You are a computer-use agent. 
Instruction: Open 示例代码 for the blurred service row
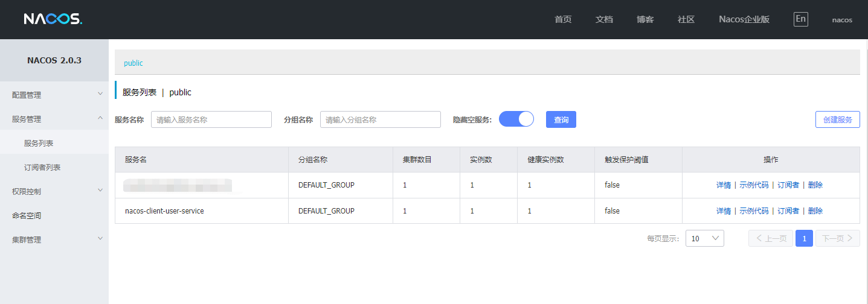(754, 185)
